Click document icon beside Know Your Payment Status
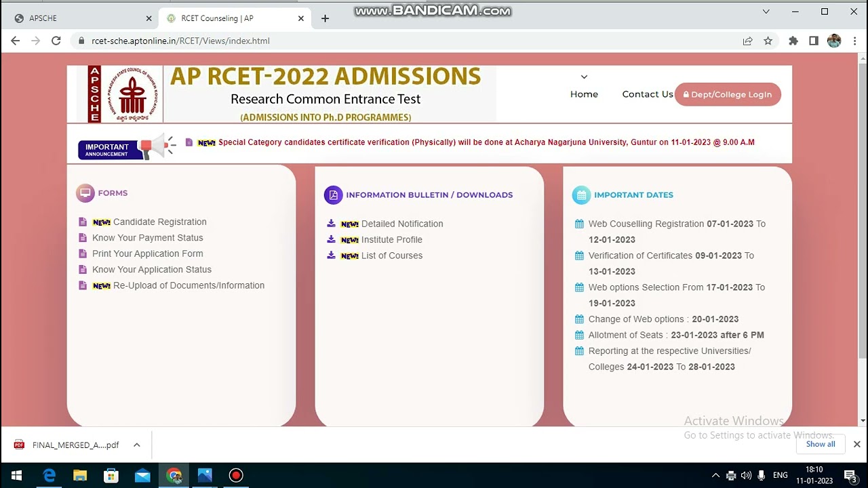 83,238
